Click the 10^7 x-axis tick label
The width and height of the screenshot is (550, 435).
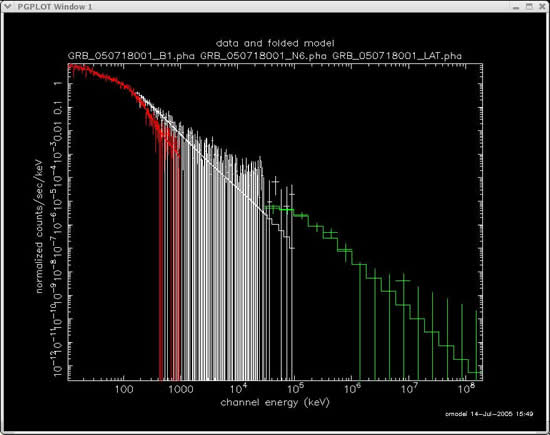(409, 388)
